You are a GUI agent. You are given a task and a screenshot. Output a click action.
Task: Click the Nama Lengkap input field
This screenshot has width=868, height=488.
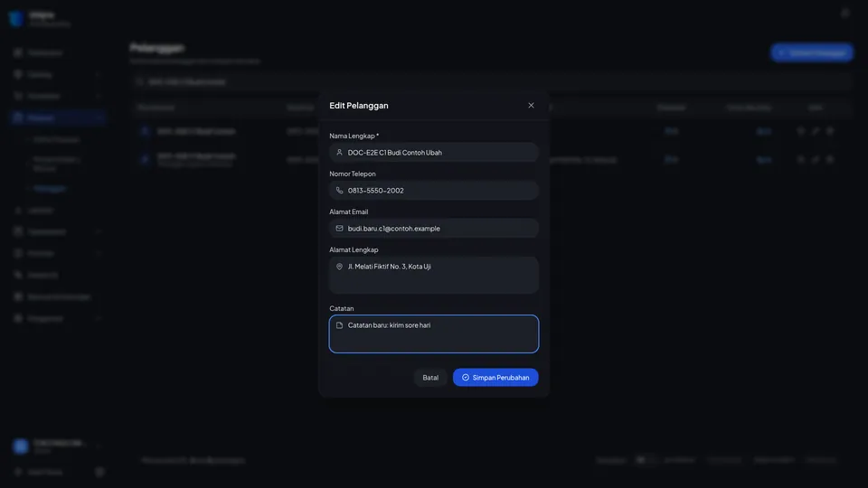(x=433, y=152)
